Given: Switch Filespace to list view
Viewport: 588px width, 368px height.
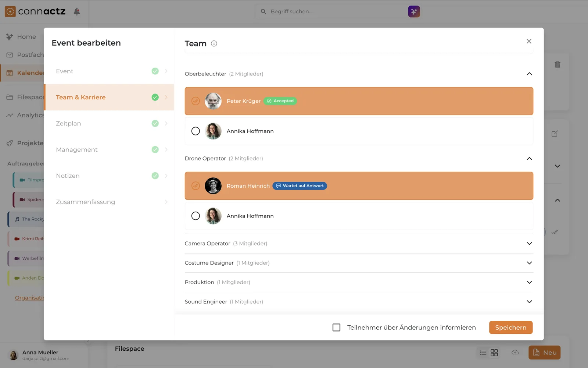Looking at the screenshot, I should tap(483, 353).
